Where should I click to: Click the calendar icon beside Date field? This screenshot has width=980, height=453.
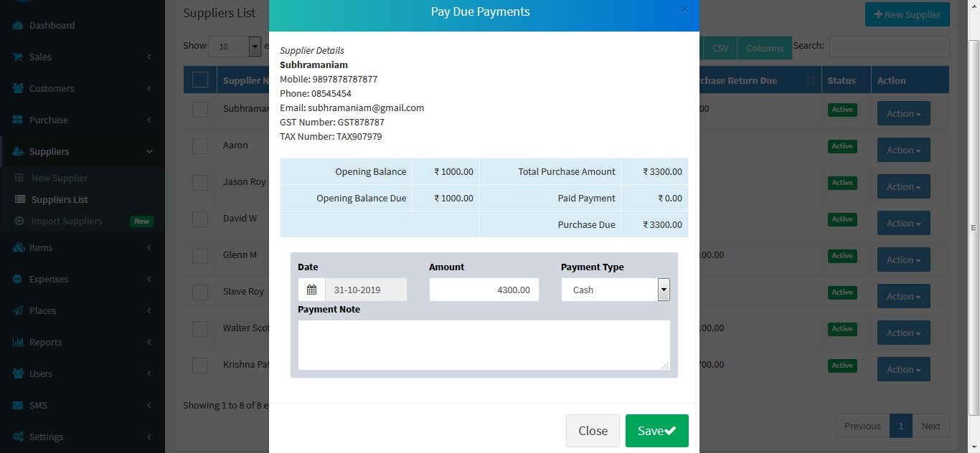[311, 290]
